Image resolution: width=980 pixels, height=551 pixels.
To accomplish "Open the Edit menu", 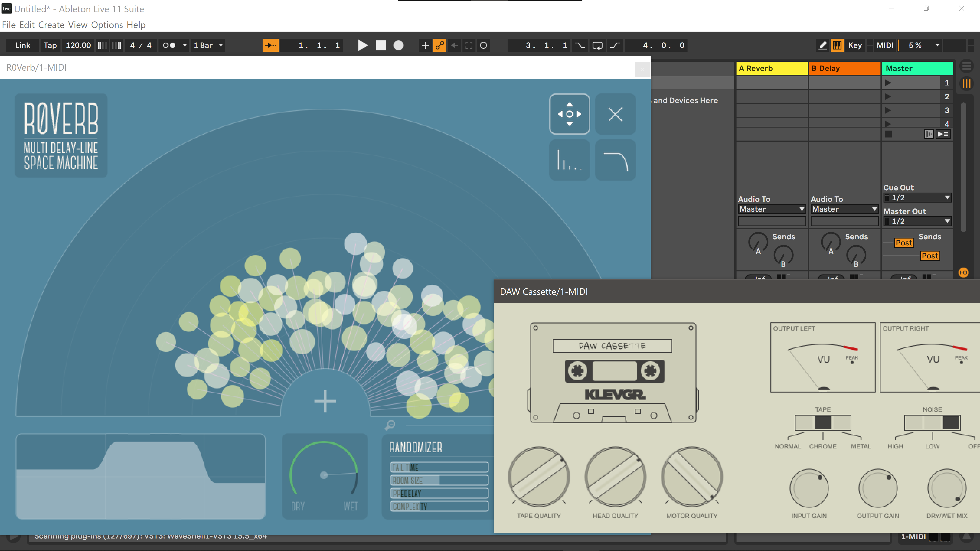I will [27, 25].
